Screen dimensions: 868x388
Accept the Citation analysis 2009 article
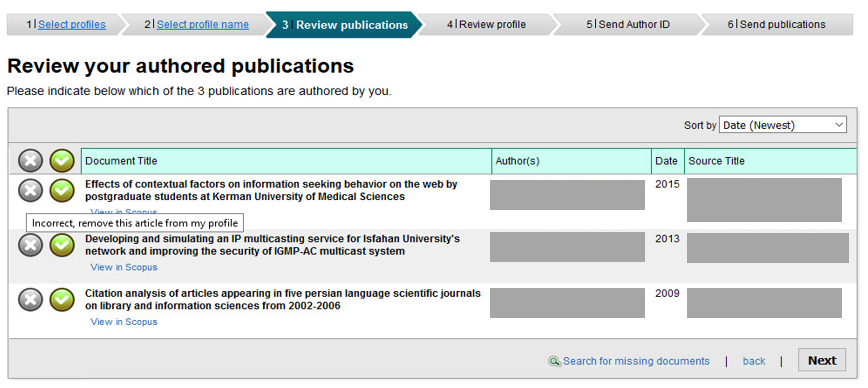(x=61, y=299)
